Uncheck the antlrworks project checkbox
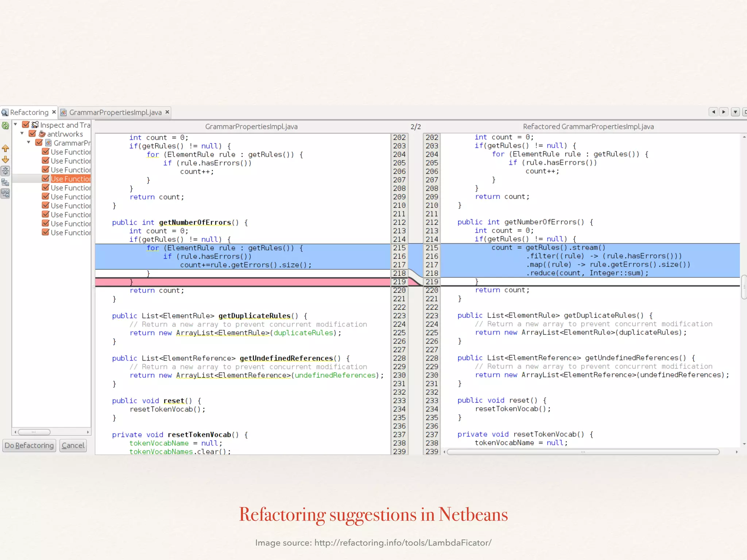 coord(32,134)
